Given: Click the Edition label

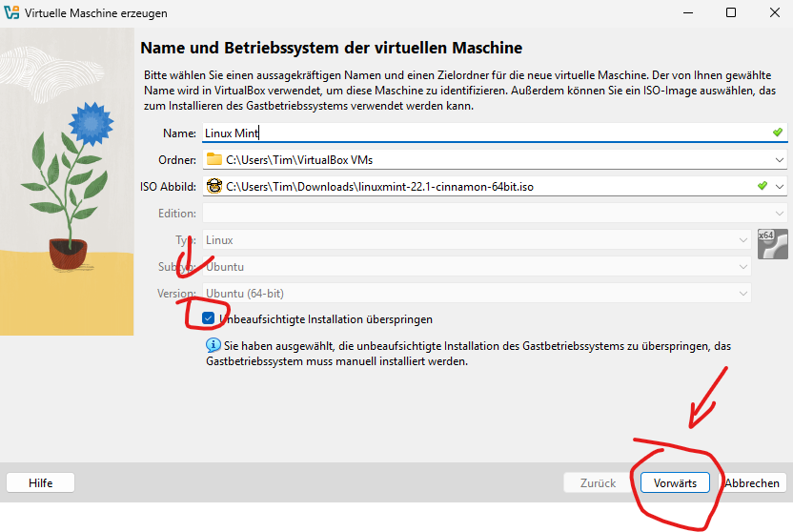Looking at the screenshot, I should (x=177, y=214).
